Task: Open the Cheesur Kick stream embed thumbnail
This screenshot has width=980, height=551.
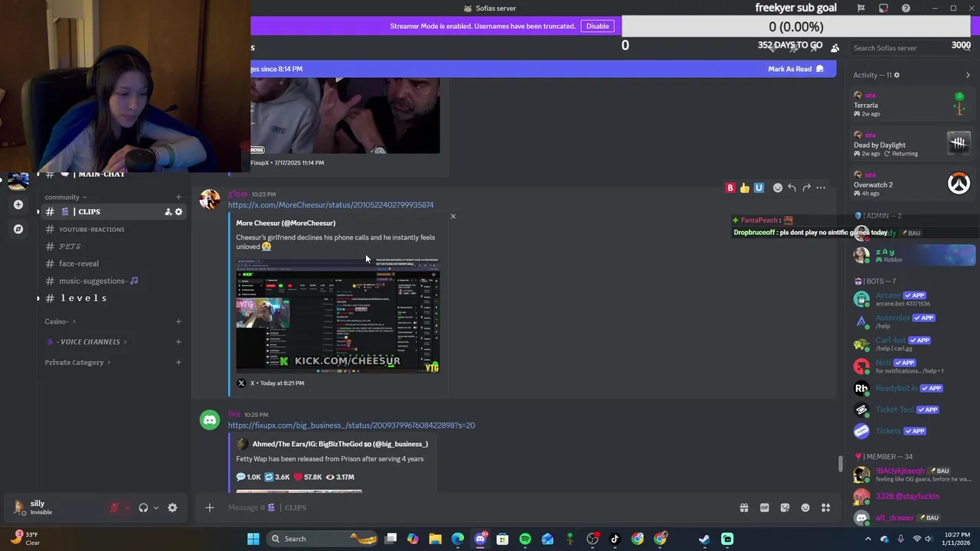Action: click(x=338, y=315)
